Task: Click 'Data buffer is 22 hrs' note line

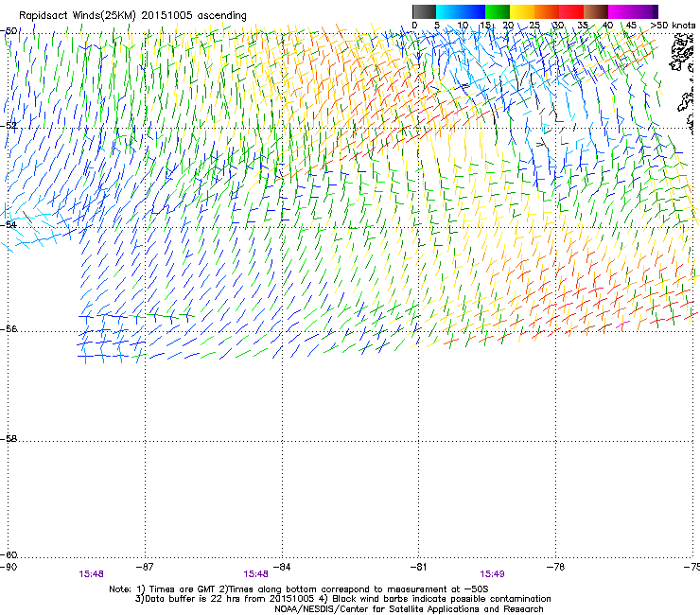Action: (342, 599)
